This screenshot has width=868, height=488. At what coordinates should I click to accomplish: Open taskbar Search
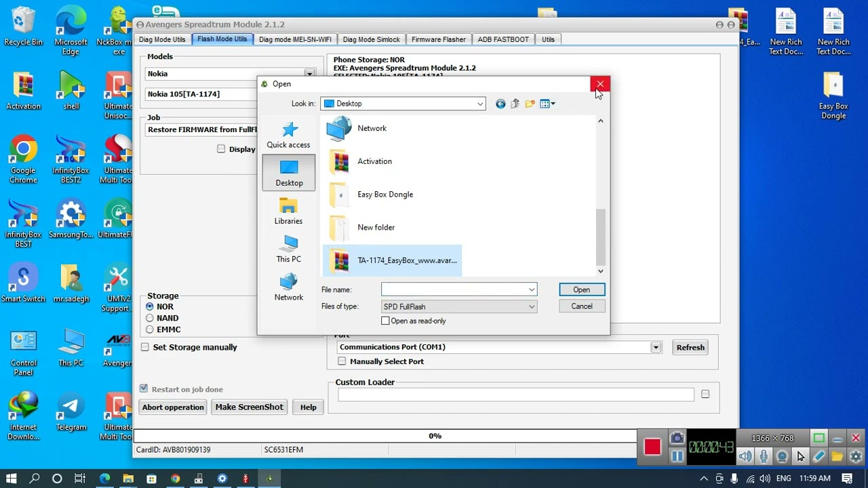coord(35,479)
